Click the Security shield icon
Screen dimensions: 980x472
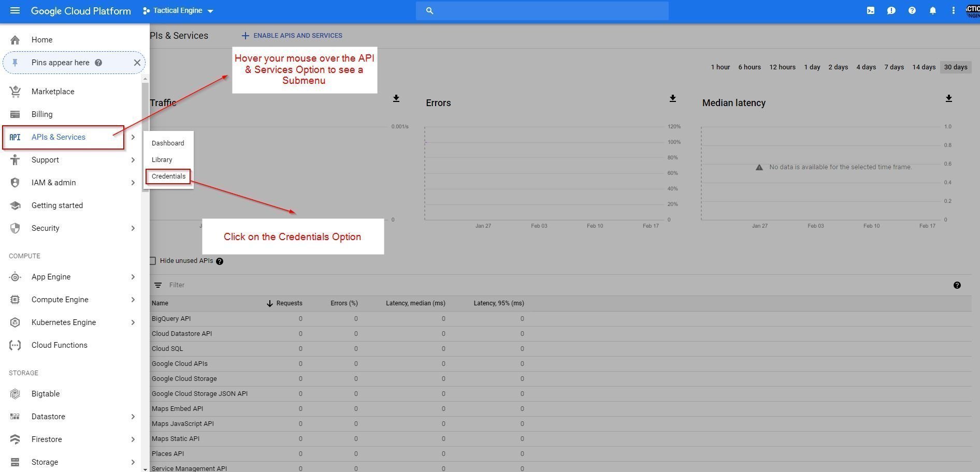[15, 228]
